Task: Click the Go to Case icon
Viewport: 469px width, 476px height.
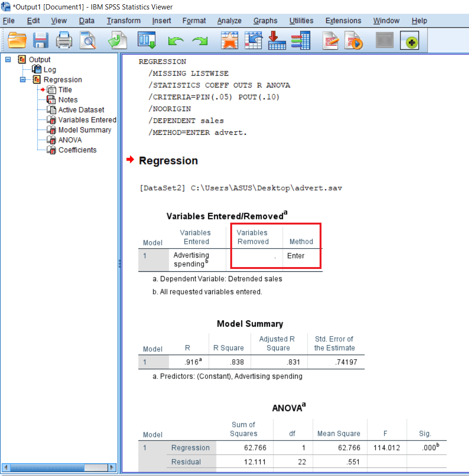Action: pyautogui.click(x=253, y=40)
